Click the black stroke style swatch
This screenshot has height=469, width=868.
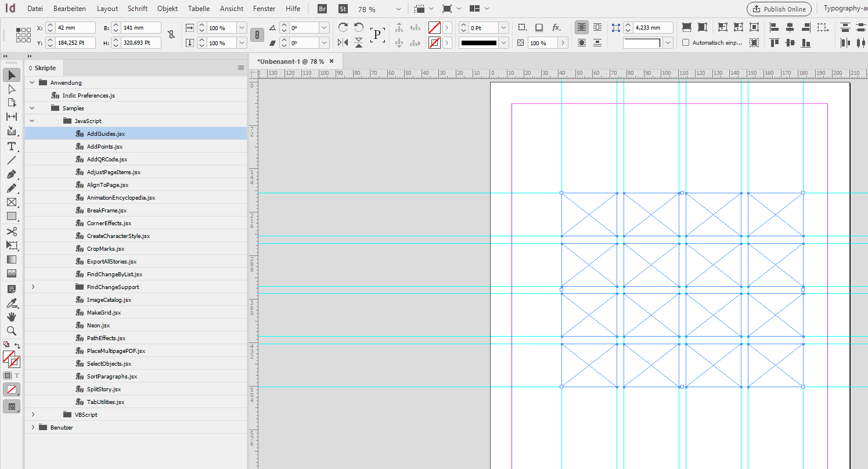pos(478,43)
